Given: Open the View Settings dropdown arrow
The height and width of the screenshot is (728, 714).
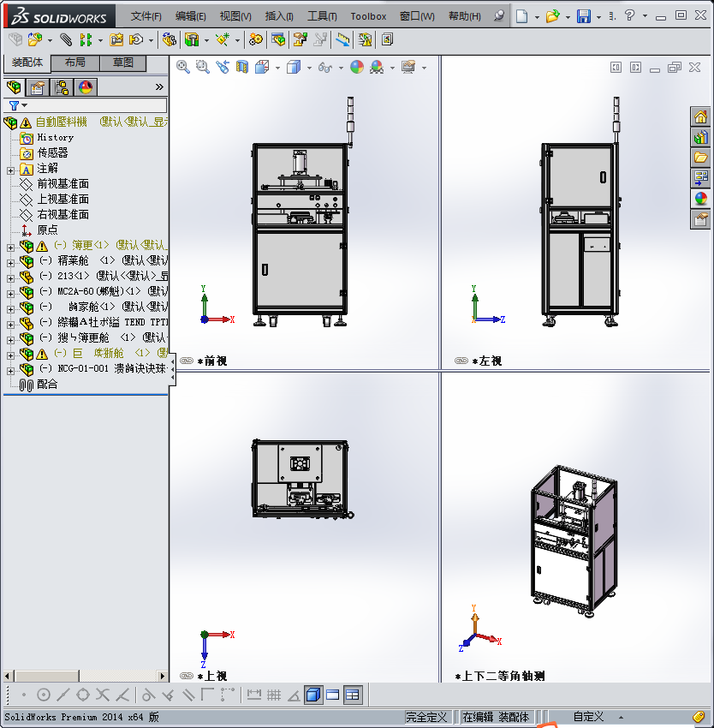Looking at the screenshot, I should (424, 68).
